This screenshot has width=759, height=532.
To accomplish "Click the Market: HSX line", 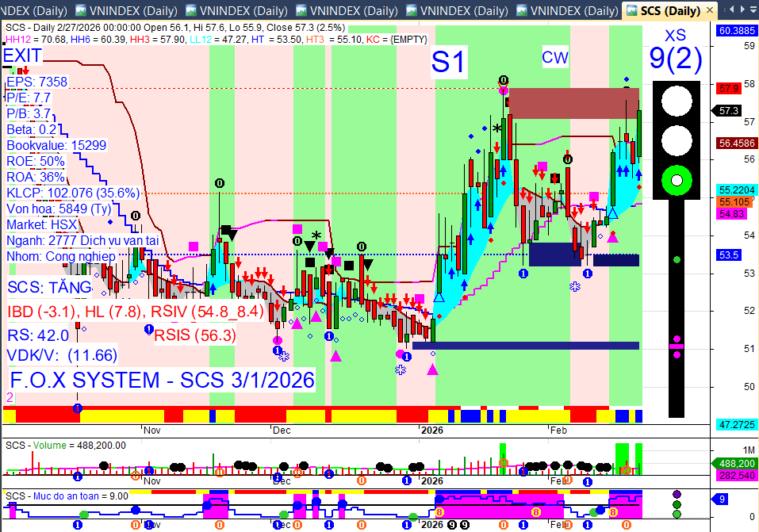I will pos(42,224).
